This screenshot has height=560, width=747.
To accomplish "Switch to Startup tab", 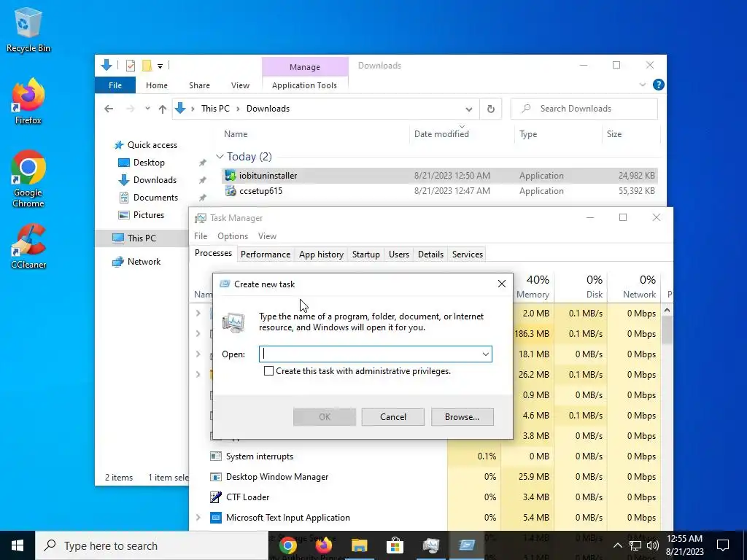I will click(x=366, y=254).
